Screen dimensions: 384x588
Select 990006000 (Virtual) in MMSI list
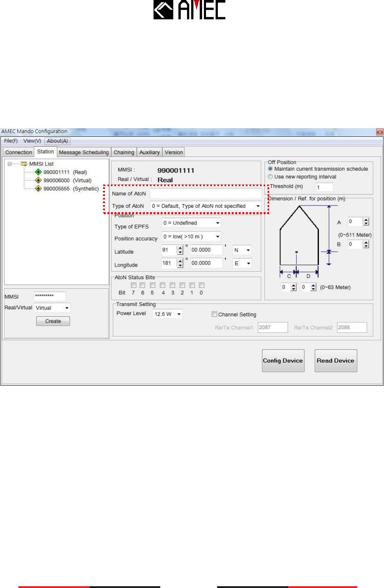67,180
